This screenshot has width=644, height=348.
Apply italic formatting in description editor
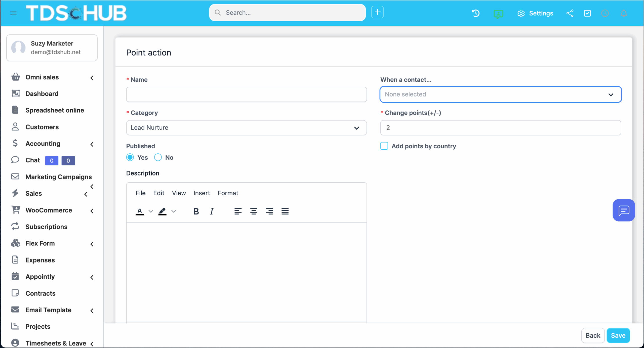(x=212, y=211)
